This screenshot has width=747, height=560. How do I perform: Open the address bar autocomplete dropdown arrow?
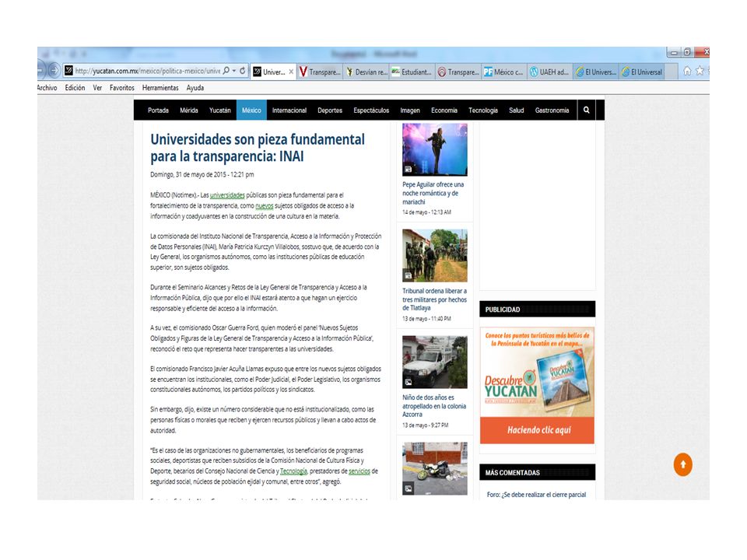click(x=234, y=71)
